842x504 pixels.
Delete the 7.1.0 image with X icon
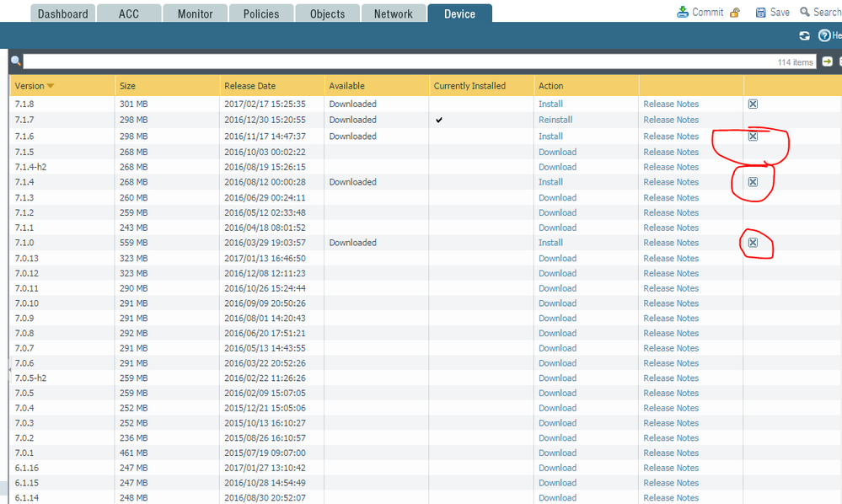click(753, 243)
